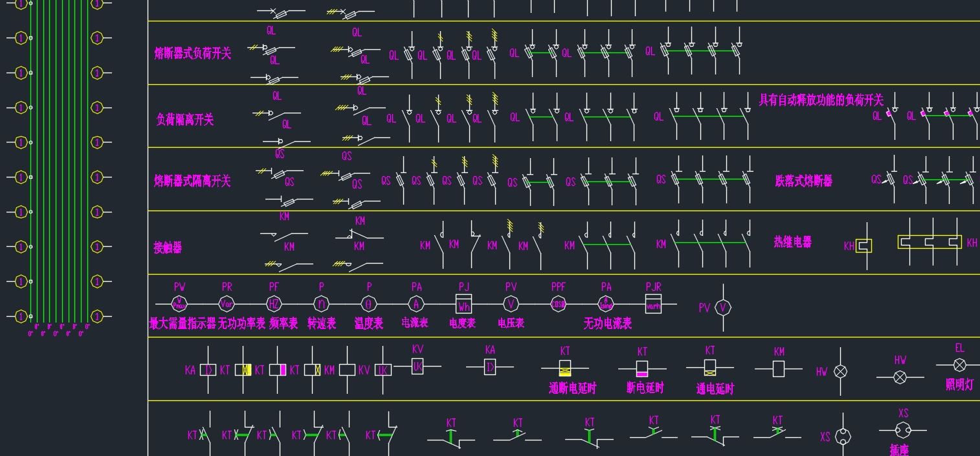Select the standalone vertical PV voltmeter symbol
This screenshot has height=456, width=980.
coord(724,308)
